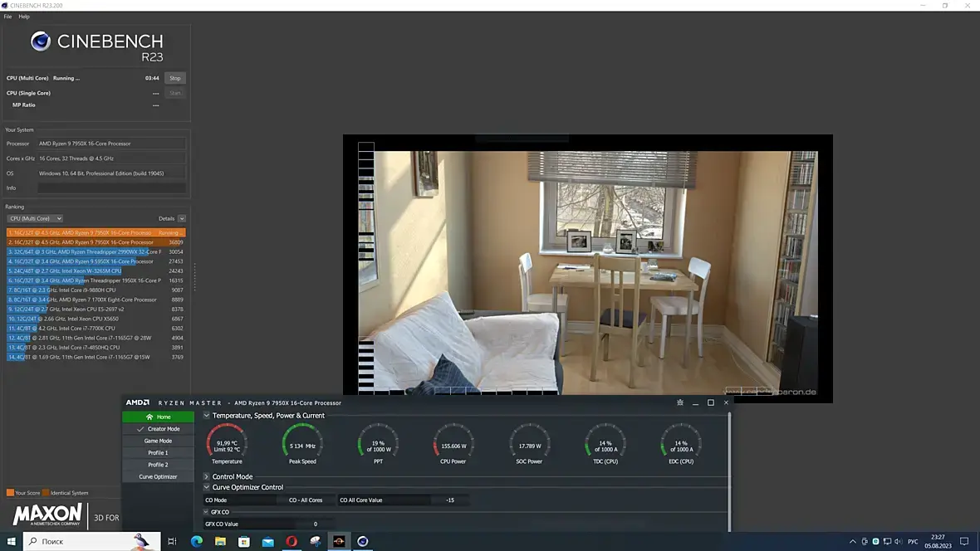
Task: Open Opera browser from the taskbar
Action: 292,542
